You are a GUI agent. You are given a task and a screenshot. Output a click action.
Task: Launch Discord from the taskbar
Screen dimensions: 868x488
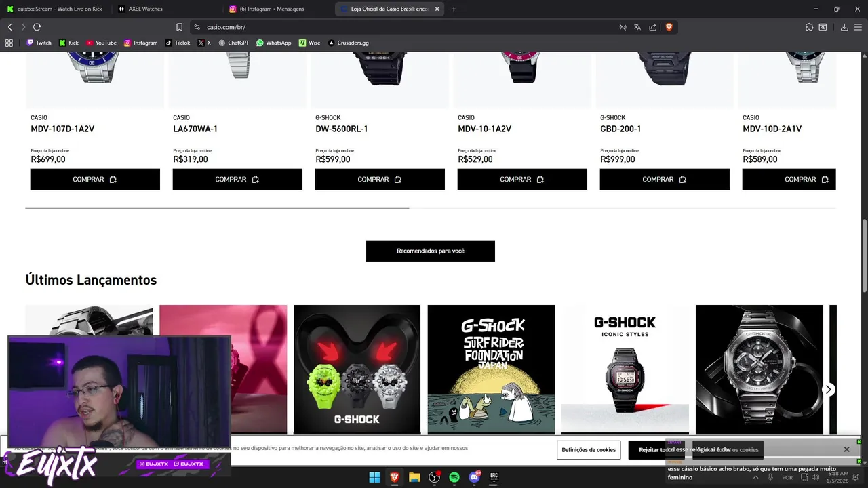coord(475,477)
